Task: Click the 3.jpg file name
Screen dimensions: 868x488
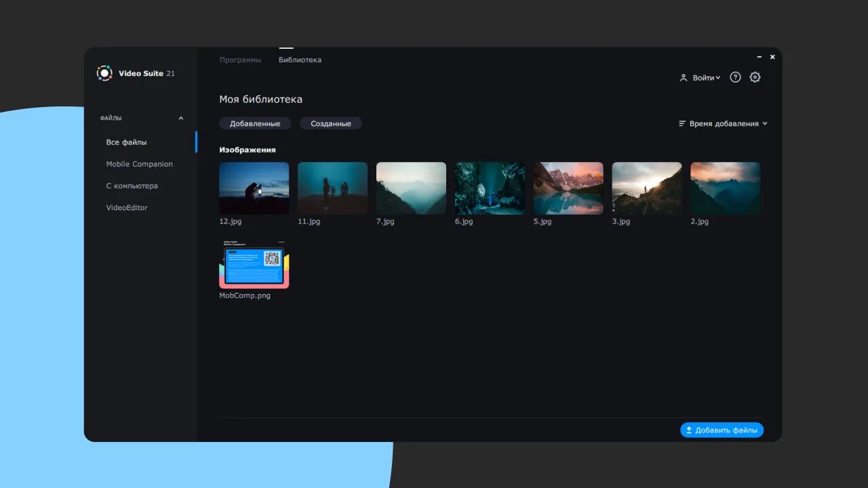Action: click(x=621, y=222)
